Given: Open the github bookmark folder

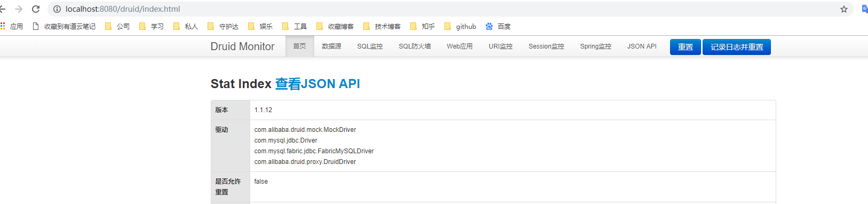Looking at the screenshot, I should (x=460, y=26).
